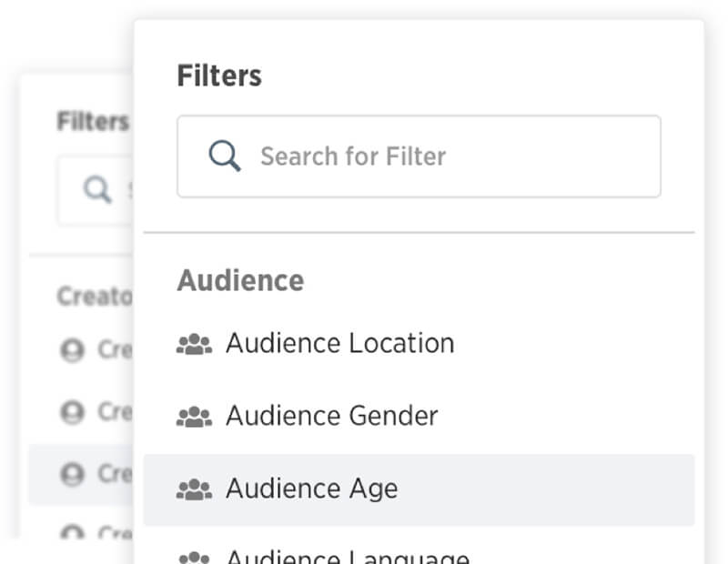728x564 pixels.
Task: Click the blurred Filters heading in background
Action: coord(93,122)
